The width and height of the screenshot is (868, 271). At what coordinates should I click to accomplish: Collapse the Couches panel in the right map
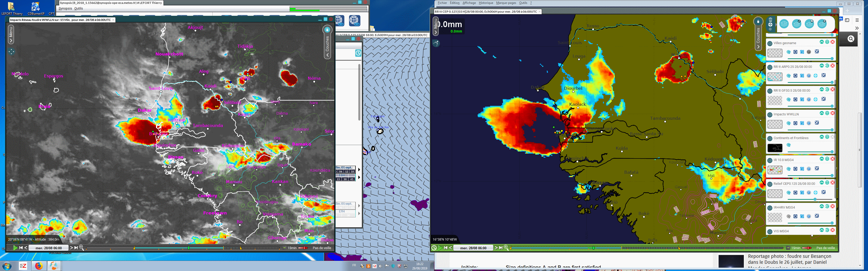(758, 34)
